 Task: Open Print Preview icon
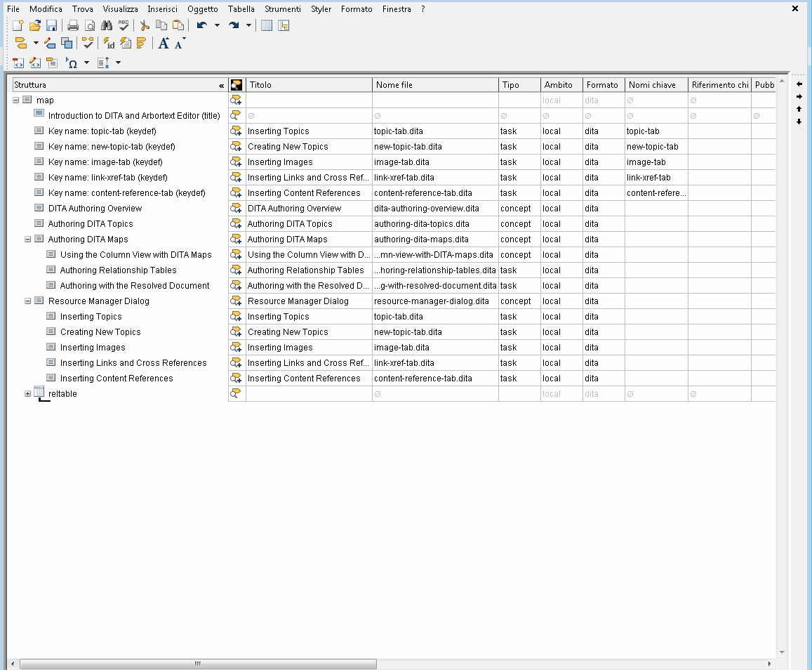tap(90, 25)
